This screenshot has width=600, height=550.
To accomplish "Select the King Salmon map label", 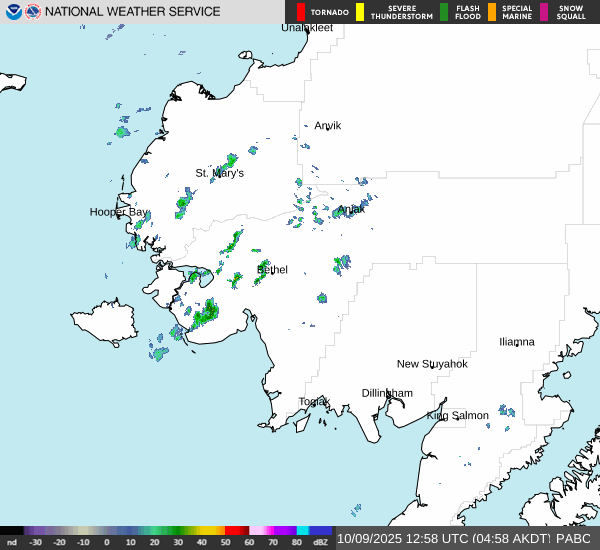I will 457,415.
